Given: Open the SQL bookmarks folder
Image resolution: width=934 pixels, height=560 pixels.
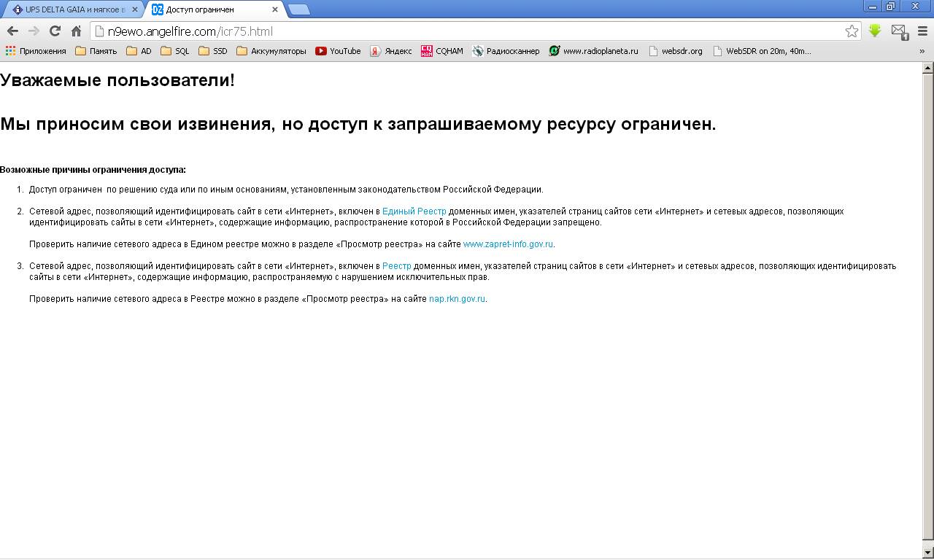Looking at the screenshot, I should [x=175, y=51].
